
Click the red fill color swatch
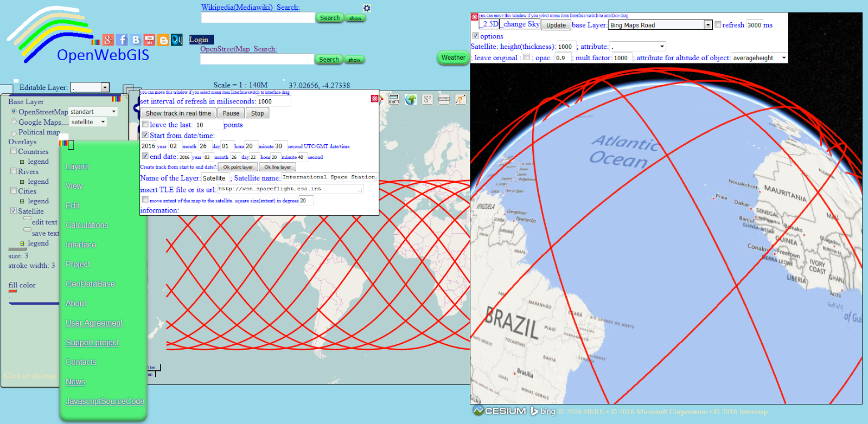(12, 291)
